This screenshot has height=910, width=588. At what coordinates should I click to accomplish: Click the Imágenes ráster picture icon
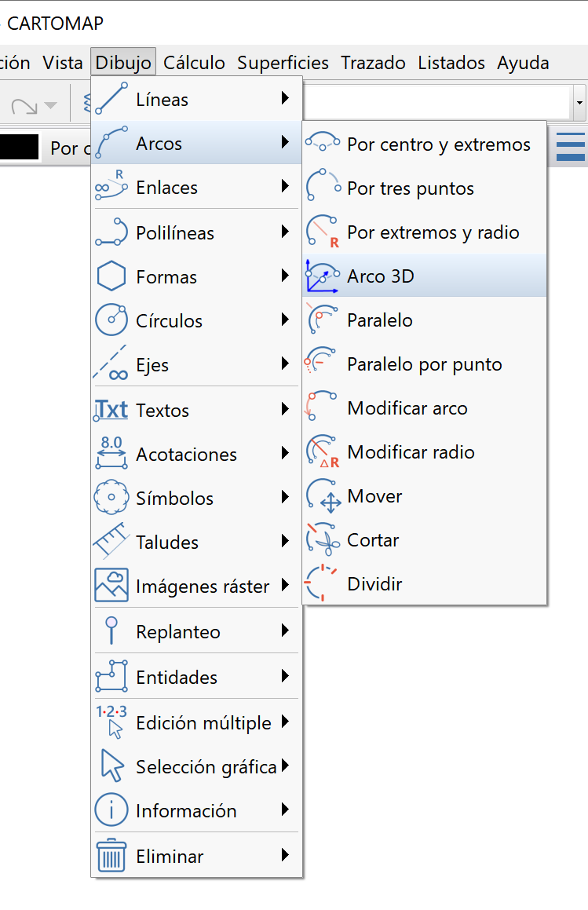coord(111,585)
